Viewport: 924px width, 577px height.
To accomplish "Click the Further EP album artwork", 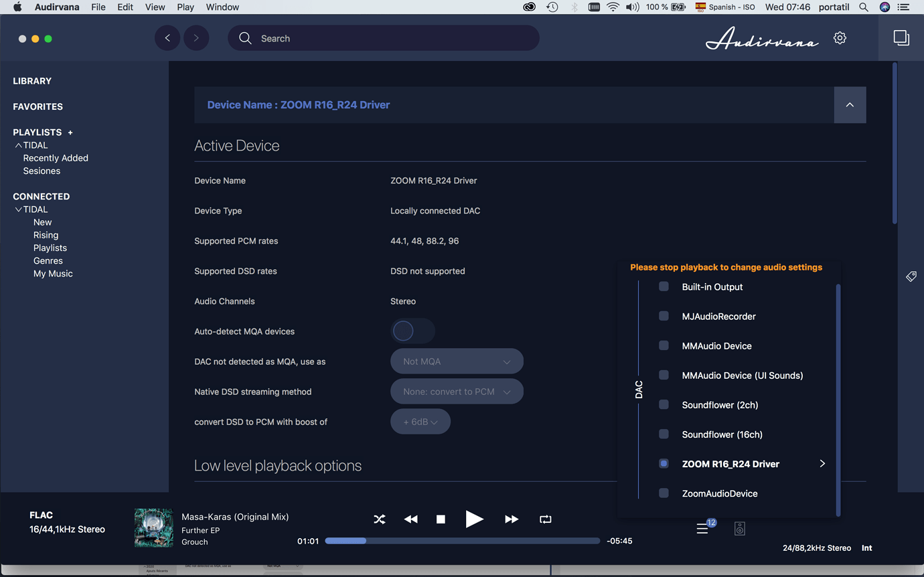I will point(154,528).
